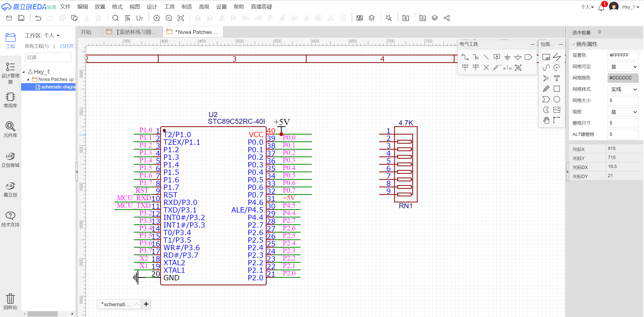Click the grid color #CCCCCC swatch
The image size is (644, 317).
pyautogui.click(x=623, y=78)
